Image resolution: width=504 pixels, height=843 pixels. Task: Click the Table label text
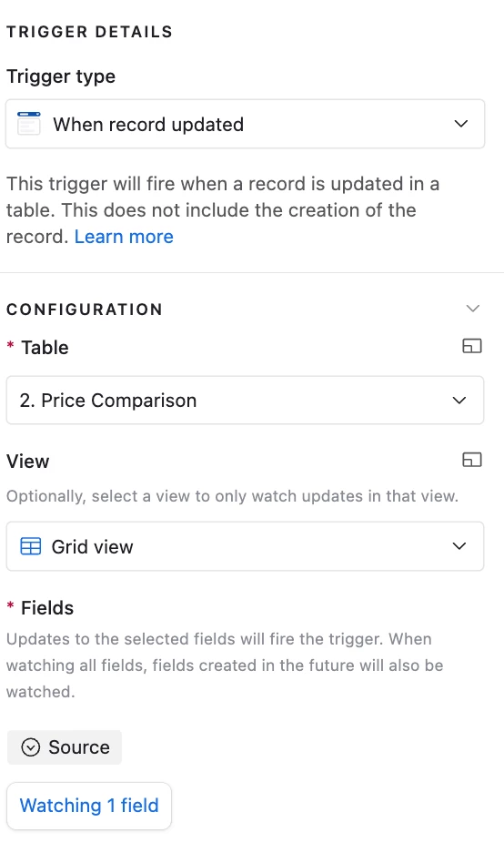tap(45, 348)
